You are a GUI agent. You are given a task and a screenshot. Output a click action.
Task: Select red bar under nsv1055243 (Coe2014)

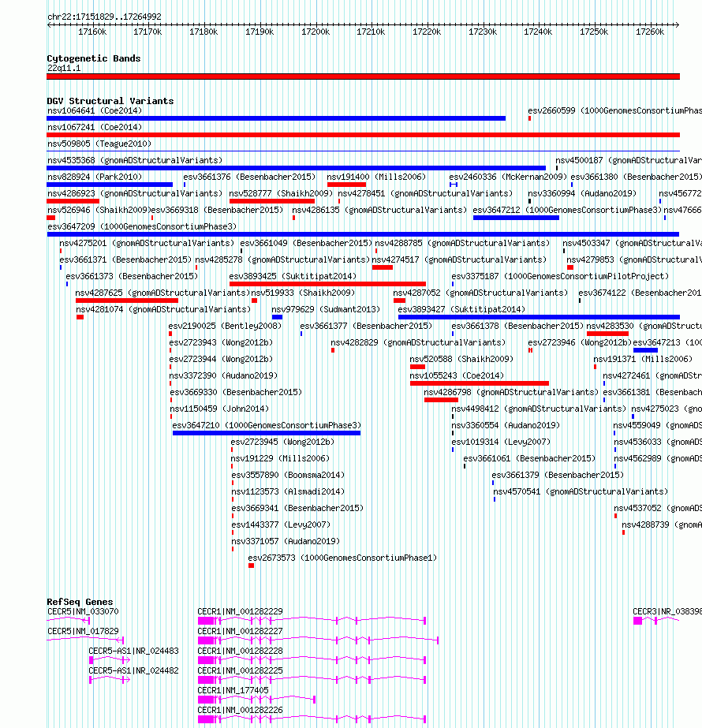[x=480, y=383]
